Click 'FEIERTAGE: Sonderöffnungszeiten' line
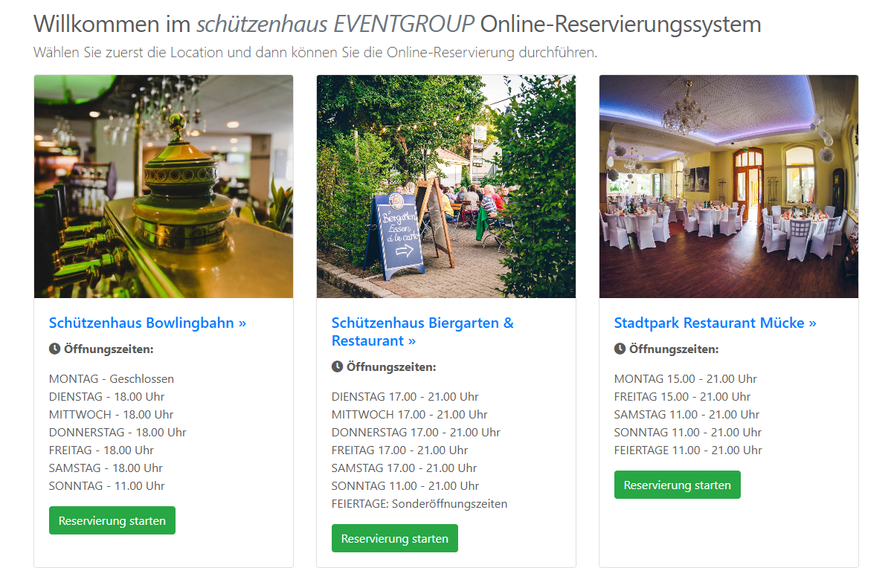Screen dimensions: 891x588 pyautogui.click(x=419, y=503)
